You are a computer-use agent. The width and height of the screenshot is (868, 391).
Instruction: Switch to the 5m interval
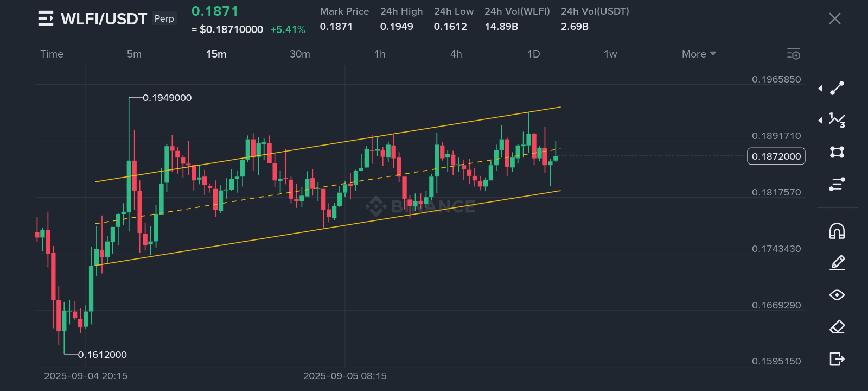point(134,54)
